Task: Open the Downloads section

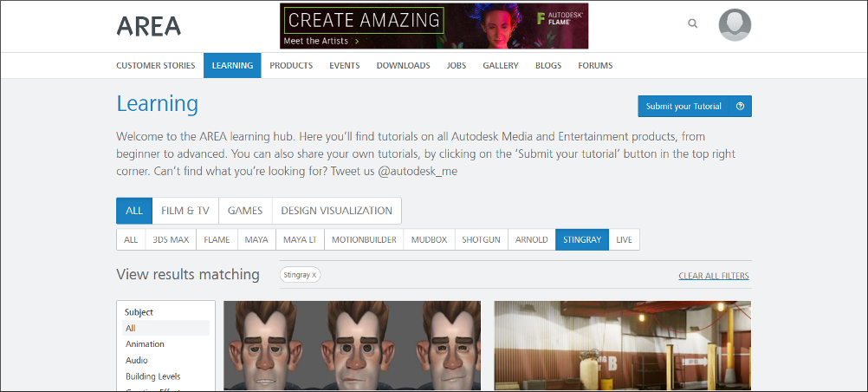Action: click(x=403, y=65)
